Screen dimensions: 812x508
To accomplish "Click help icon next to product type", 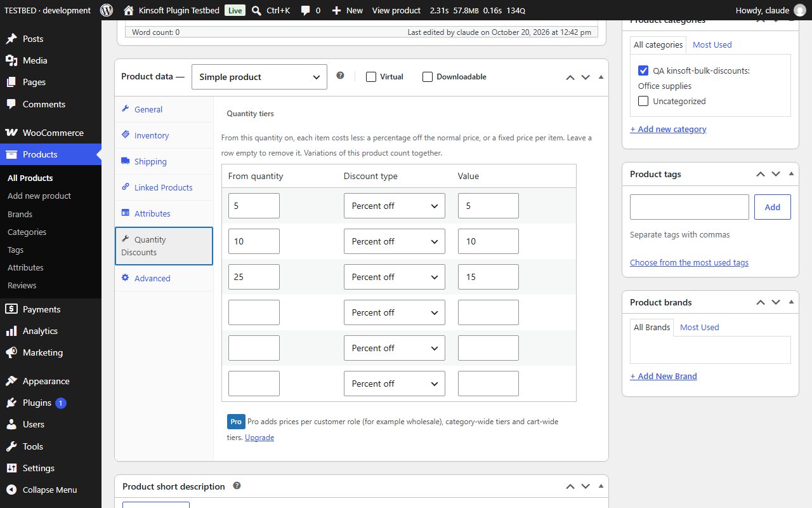I will tap(340, 76).
